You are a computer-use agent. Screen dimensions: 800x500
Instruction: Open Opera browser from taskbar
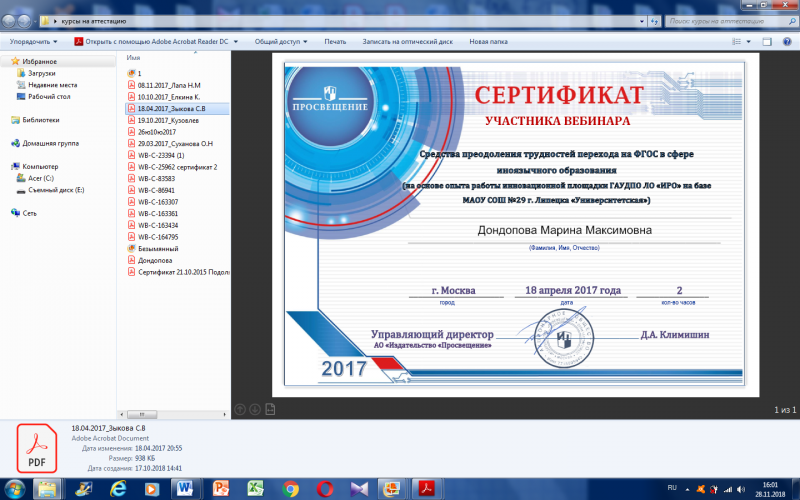(x=324, y=489)
